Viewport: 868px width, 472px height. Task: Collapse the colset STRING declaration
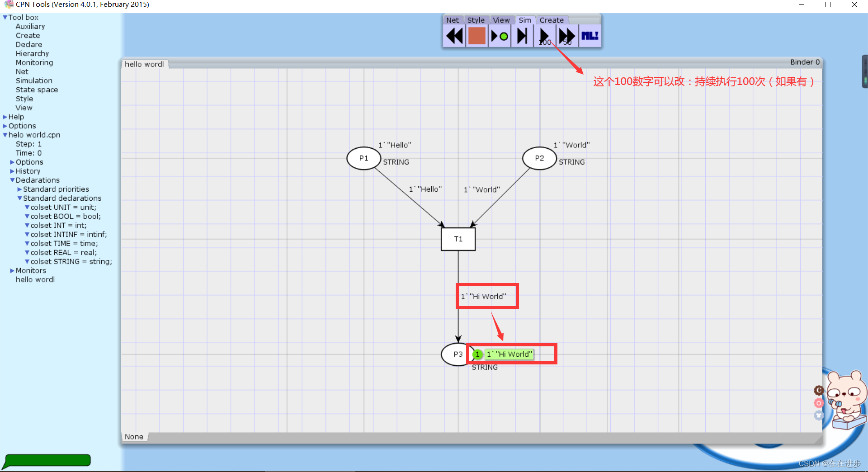27,261
